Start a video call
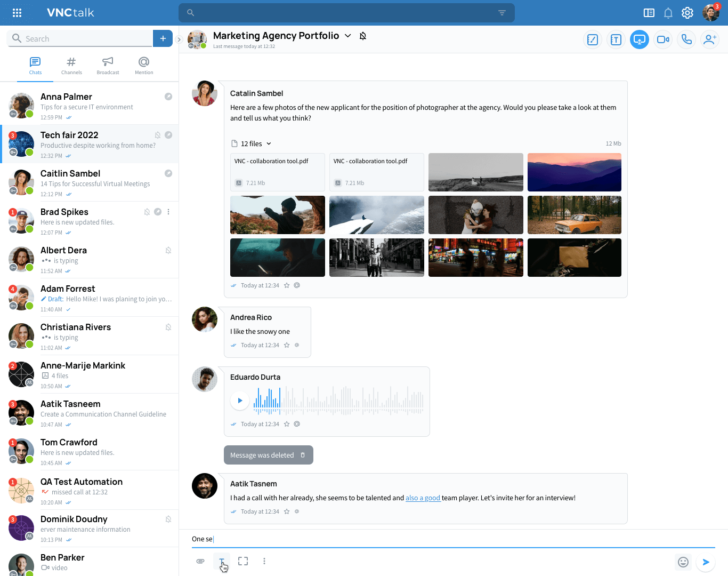 (663, 39)
